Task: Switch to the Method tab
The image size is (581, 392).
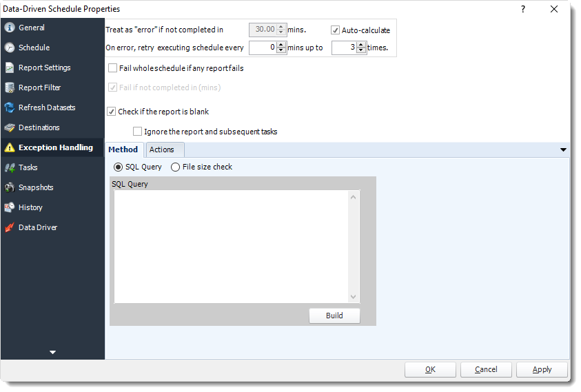Action: click(x=123, y=149)
